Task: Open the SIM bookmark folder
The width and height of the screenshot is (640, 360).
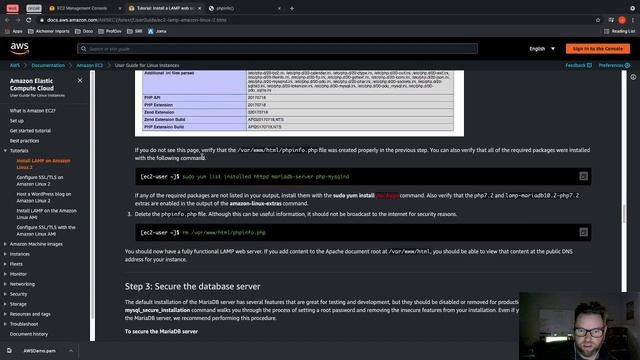Action: [135, 31]
